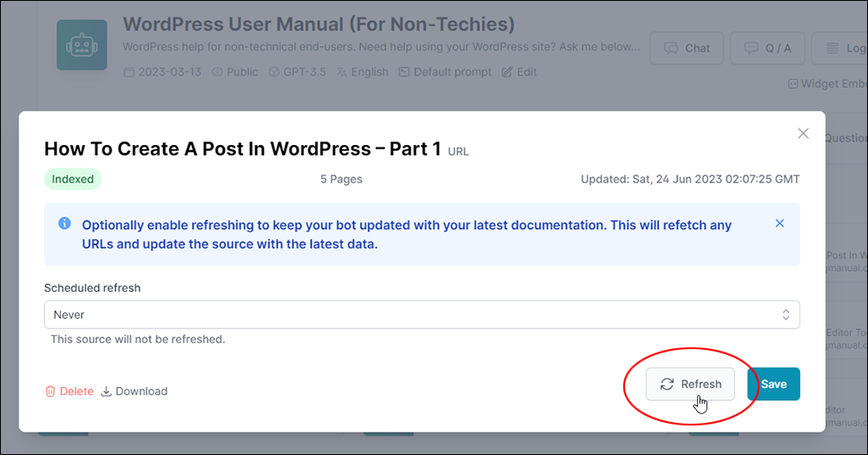Open Q / A button in background page
Image resolution: width=868 pixels, height=455 pixels.
click(766, 48)
